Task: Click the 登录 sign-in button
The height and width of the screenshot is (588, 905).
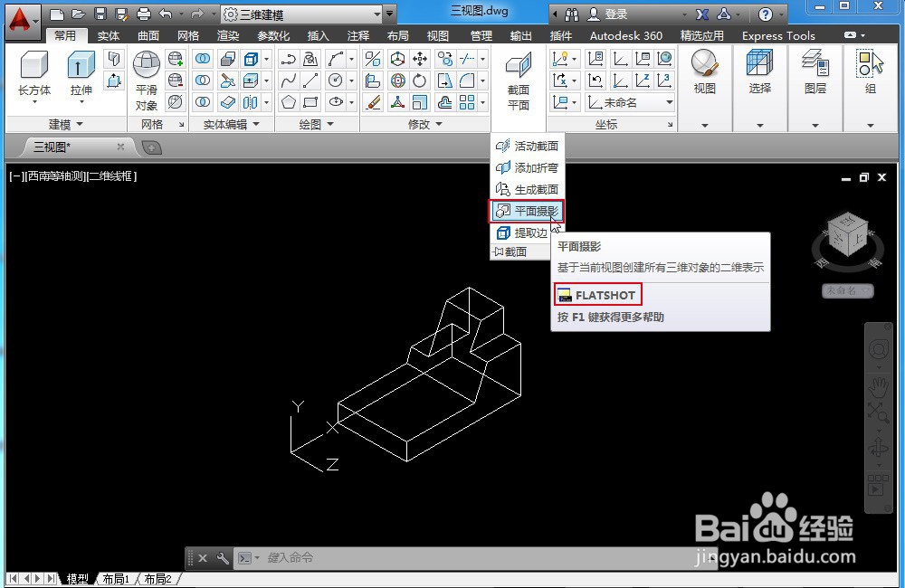Action: [609, 14]
